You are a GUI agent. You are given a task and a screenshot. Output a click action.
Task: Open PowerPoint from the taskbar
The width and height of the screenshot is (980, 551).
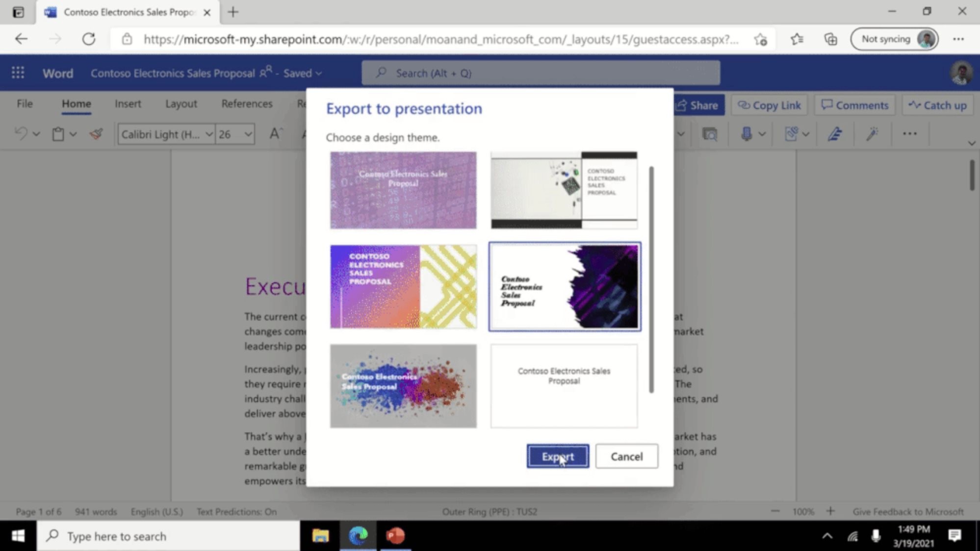[395, 536]
